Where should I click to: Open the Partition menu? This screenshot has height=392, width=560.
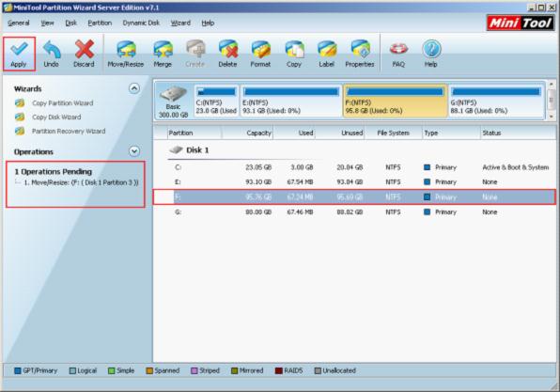pos(100,23)
